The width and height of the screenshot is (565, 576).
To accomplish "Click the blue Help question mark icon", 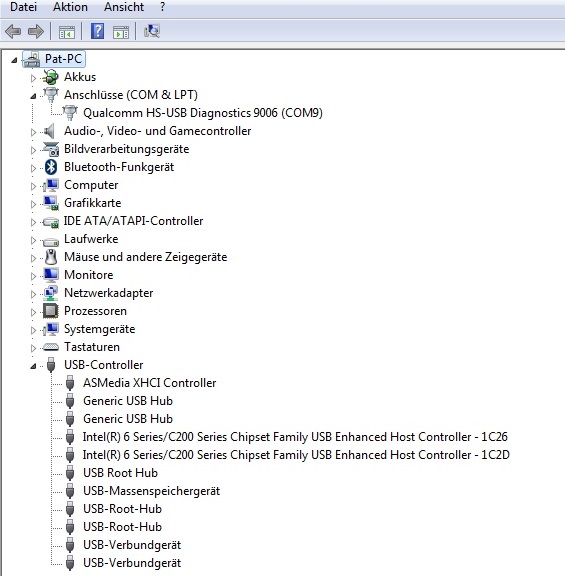I will [x=97, y=31].
